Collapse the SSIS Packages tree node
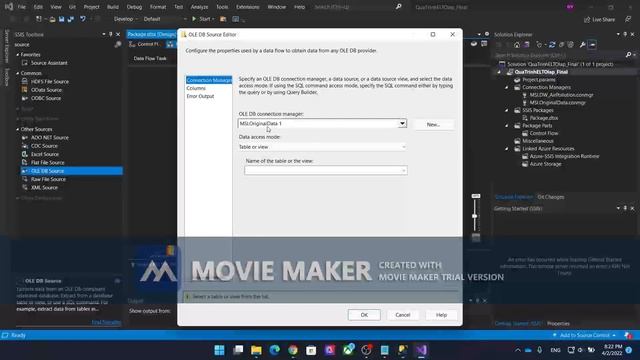The width and height of the screenshot is (640, 360). [507, 110]
